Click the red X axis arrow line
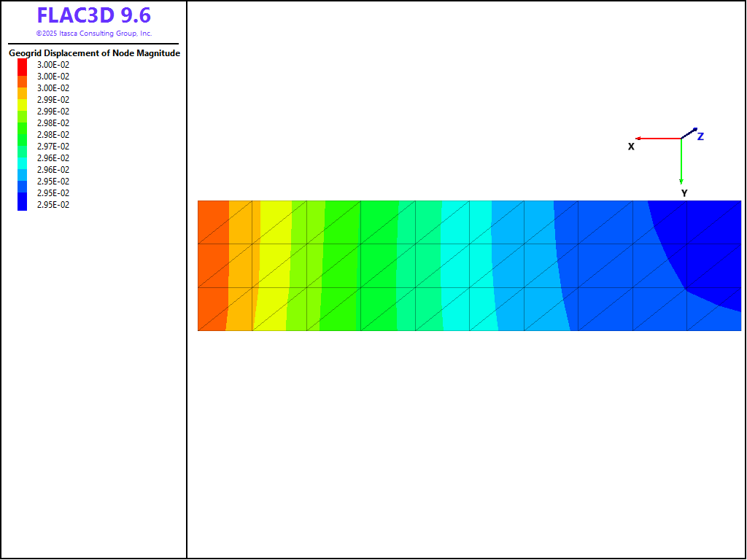 coord(657,138)
